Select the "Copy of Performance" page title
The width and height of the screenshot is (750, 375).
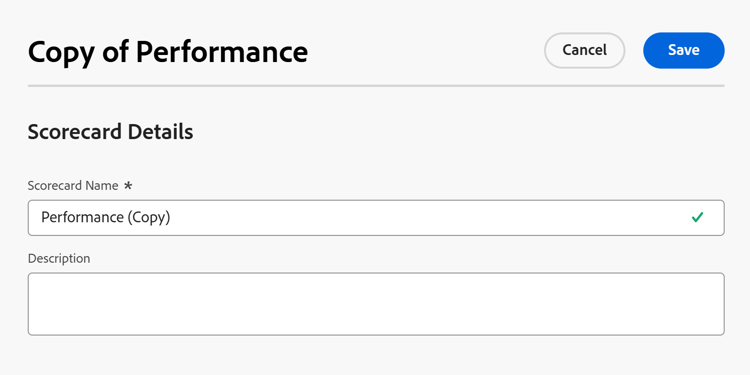[x=168, y=52]
